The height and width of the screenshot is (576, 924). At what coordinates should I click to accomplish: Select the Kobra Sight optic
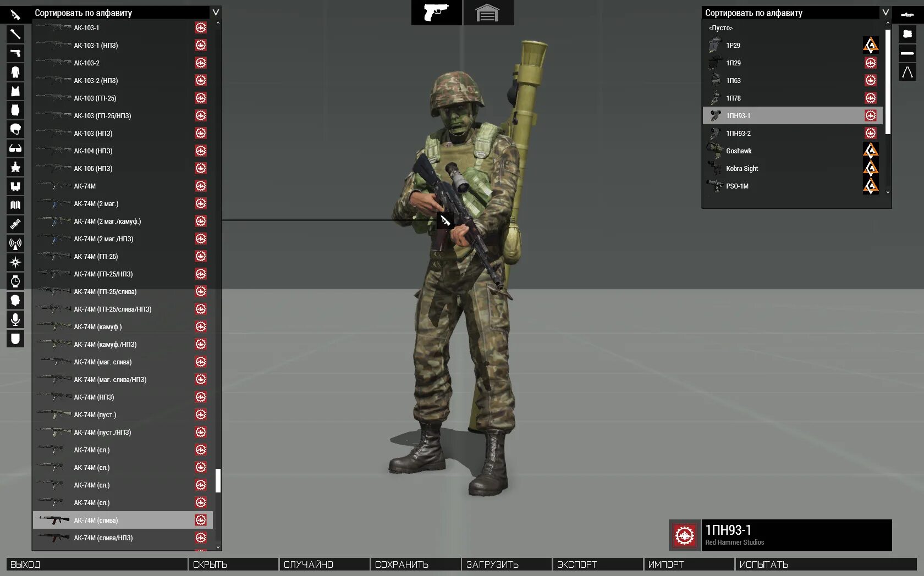click(793, 168)
